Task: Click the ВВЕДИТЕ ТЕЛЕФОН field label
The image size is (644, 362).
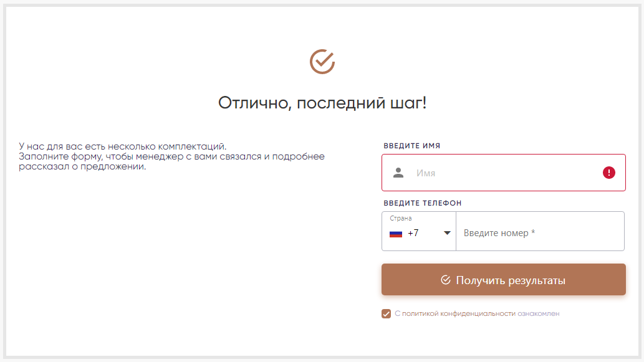Action: point(422,203)
